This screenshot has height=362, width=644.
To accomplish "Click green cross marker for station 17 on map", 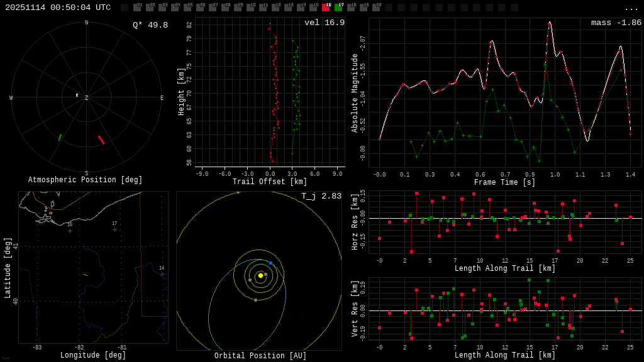I will 114,230.
